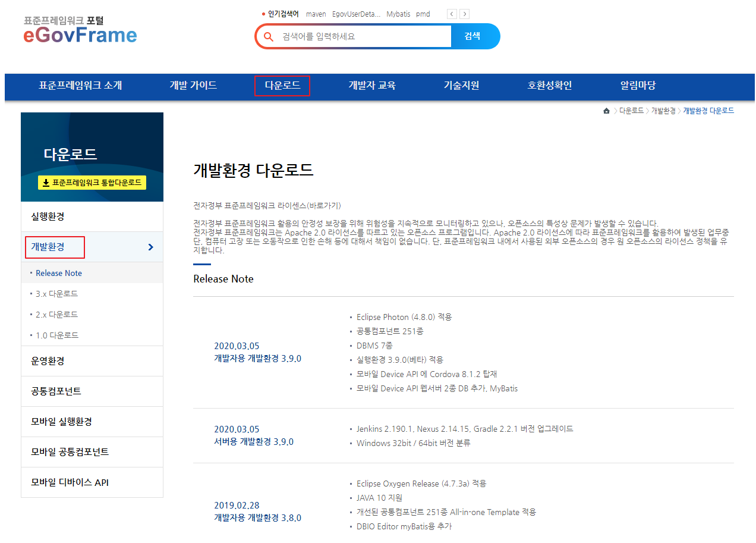Click the home icon in breadcrumb
756x543 pixels.
click(x=606, y=111)
